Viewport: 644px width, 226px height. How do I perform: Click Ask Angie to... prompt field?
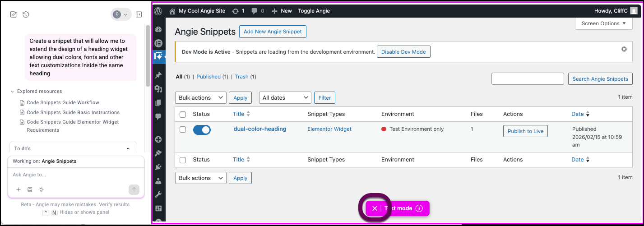tap(76, 175)
